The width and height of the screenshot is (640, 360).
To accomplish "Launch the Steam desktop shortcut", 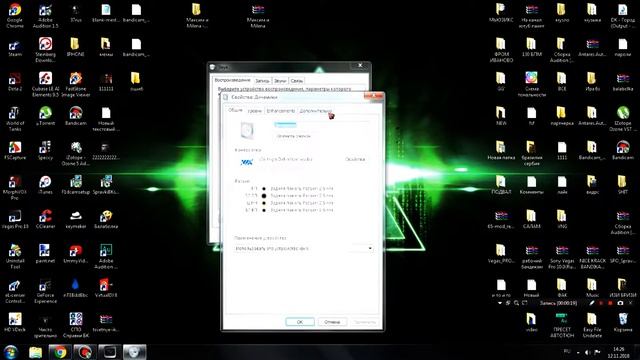I will point(15,47).
